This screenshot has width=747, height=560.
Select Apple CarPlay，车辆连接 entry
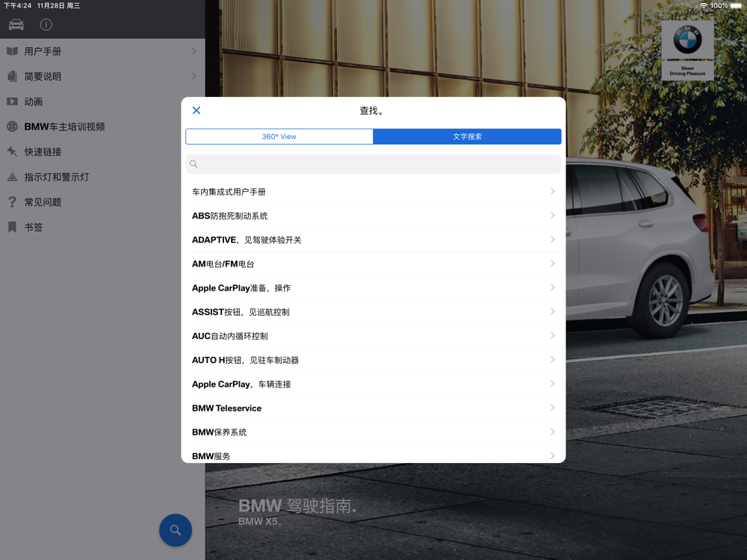click(x=373, y=384)
